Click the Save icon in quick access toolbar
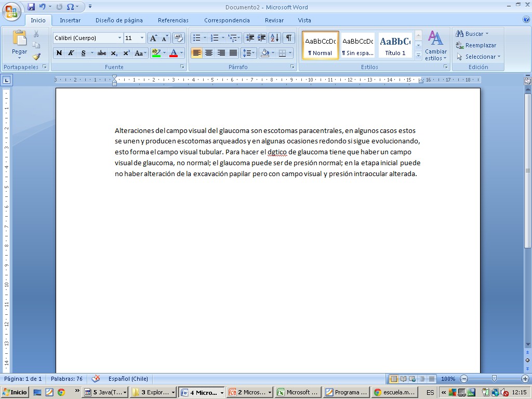 click(31, 7)
